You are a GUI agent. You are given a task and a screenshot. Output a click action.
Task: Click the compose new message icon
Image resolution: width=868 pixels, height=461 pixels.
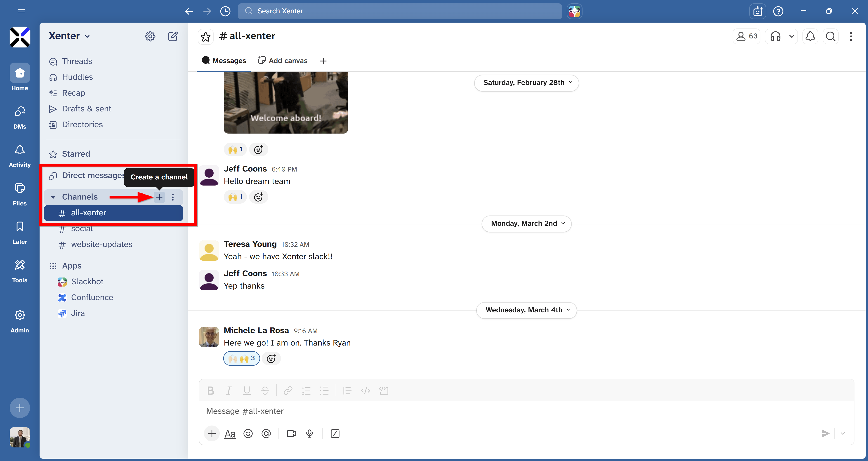coord(173,36)
